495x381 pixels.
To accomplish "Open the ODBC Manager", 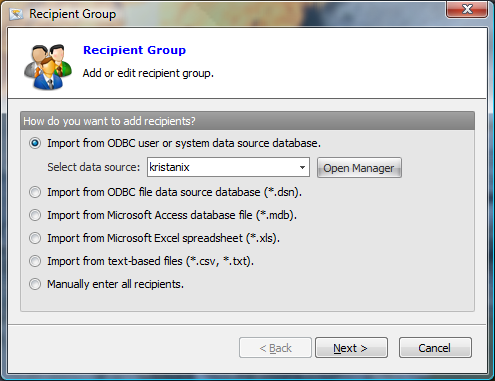I will (x=359, y=168).
